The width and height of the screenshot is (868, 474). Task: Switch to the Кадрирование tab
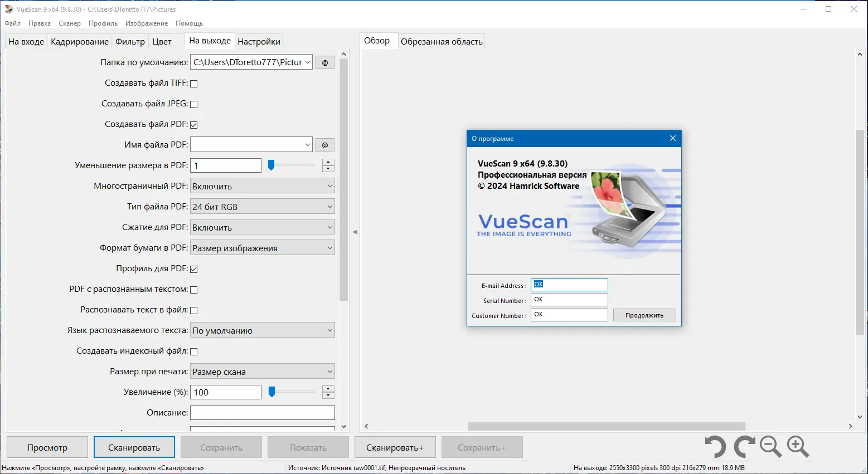pyautogui.click(x=79, y=41)
